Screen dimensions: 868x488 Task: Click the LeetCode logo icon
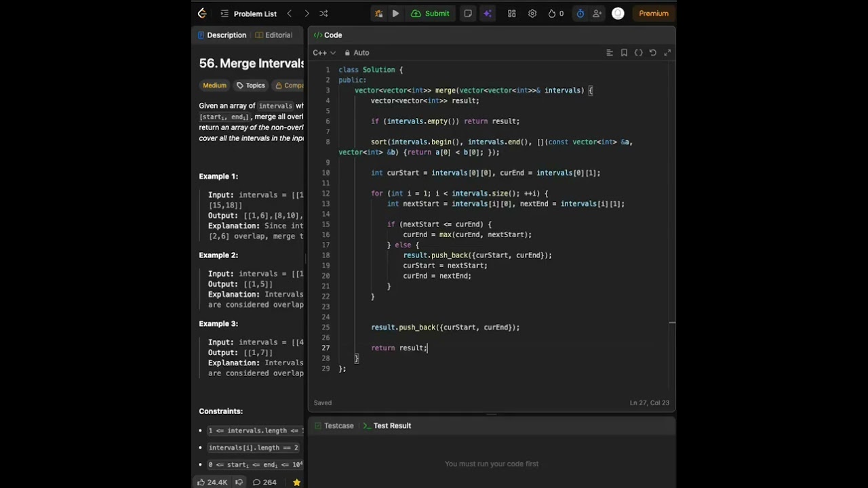pyautogui.click(x=202, y=14)
